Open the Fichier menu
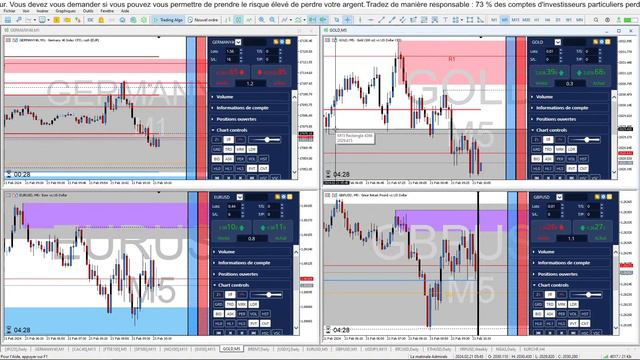 click(9, 11)
